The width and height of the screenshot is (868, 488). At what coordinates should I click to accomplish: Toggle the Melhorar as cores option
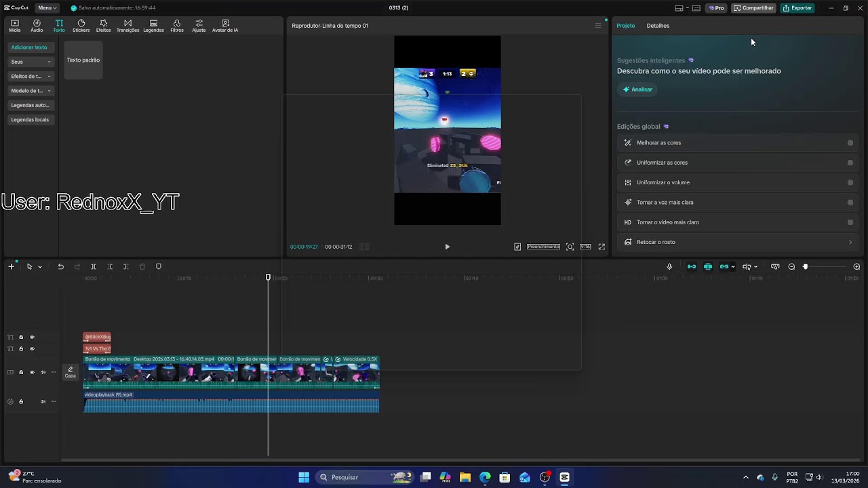click(850, 143)
